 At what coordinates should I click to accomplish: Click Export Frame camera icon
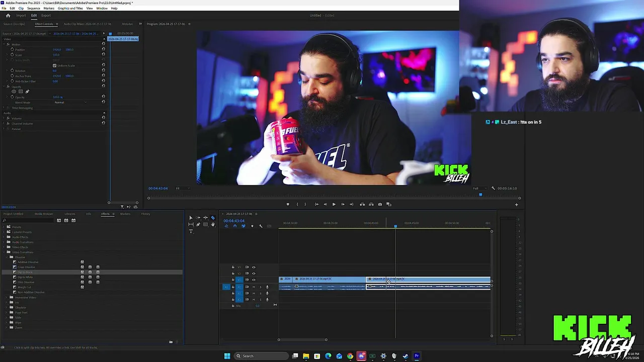[x=380, y=204]
